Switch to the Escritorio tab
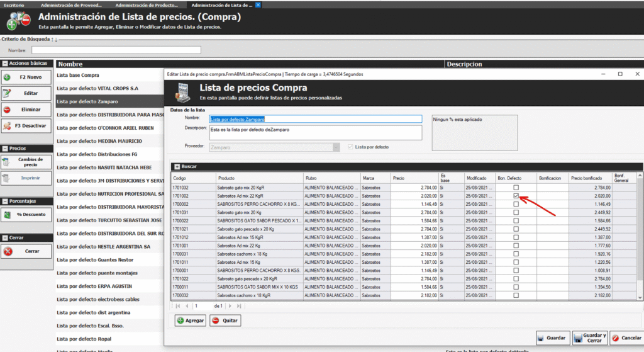This screenshot has width=644, height=352. pos(14,4)
